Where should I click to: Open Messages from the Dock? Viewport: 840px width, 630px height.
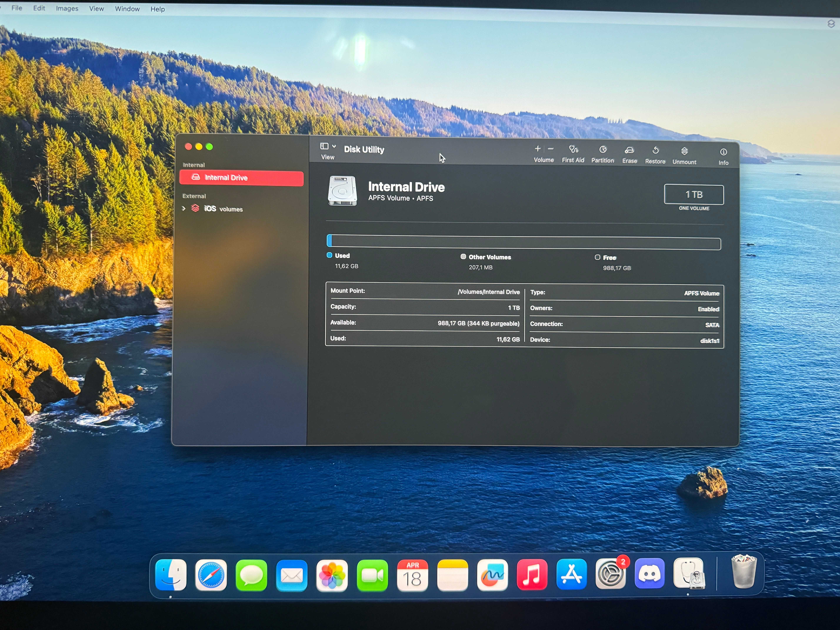click(x=251, y=575)
